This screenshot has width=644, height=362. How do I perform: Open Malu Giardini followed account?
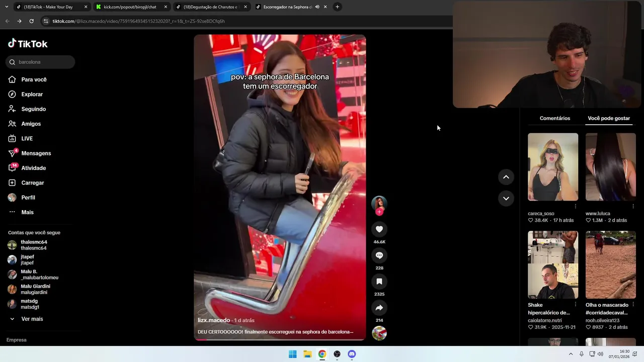pyautogui.click(x=29, y=289)
